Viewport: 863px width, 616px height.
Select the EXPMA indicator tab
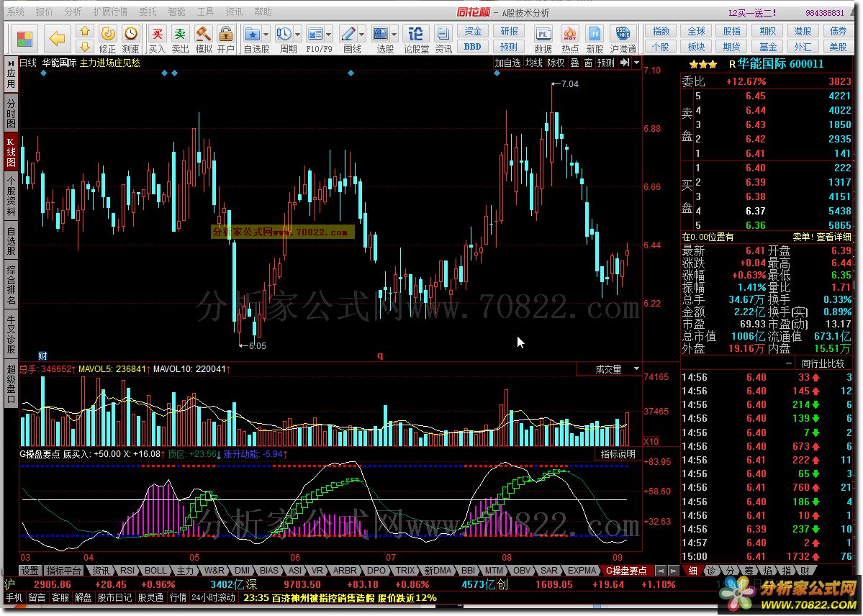point(581,571)
